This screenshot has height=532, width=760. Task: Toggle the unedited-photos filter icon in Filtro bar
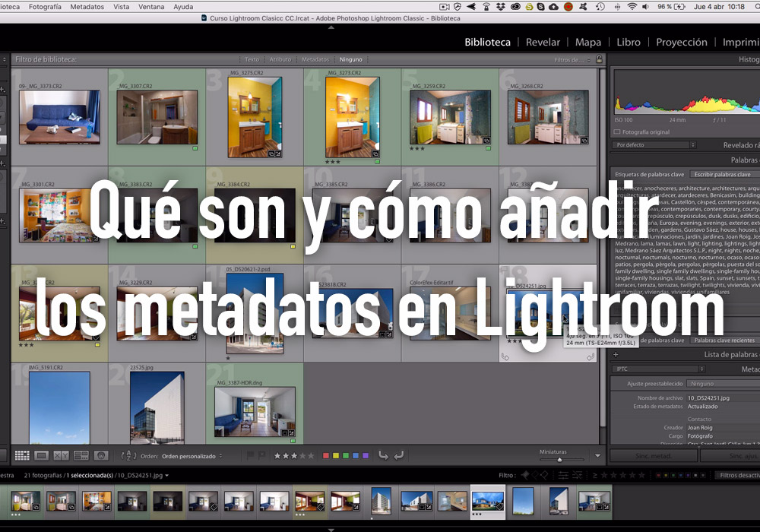point(578,475)
